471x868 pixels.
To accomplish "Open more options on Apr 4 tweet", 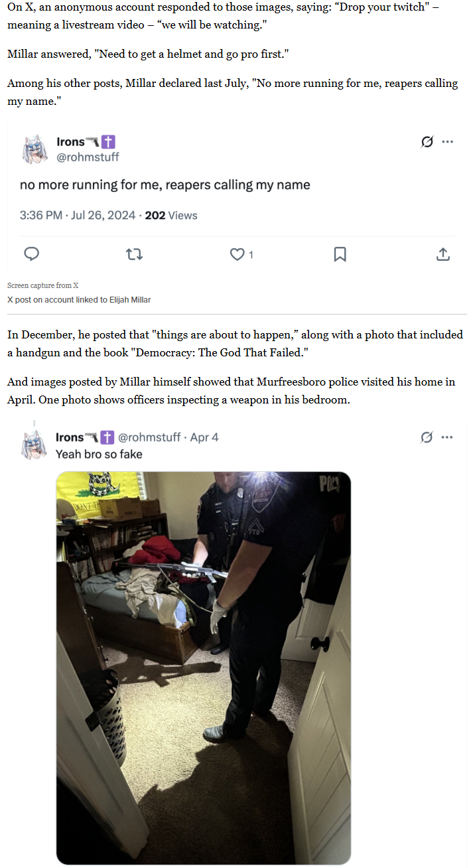I will pyautogui.click(x=448, y=437).
